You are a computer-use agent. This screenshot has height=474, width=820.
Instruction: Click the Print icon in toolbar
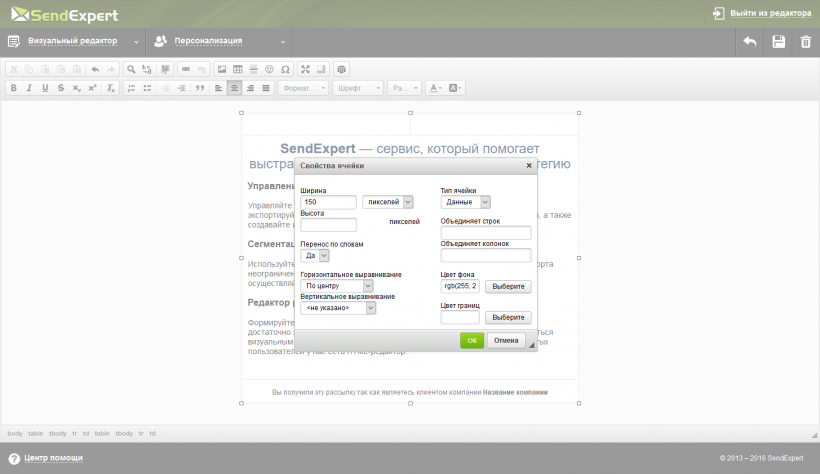coord(341,69)
